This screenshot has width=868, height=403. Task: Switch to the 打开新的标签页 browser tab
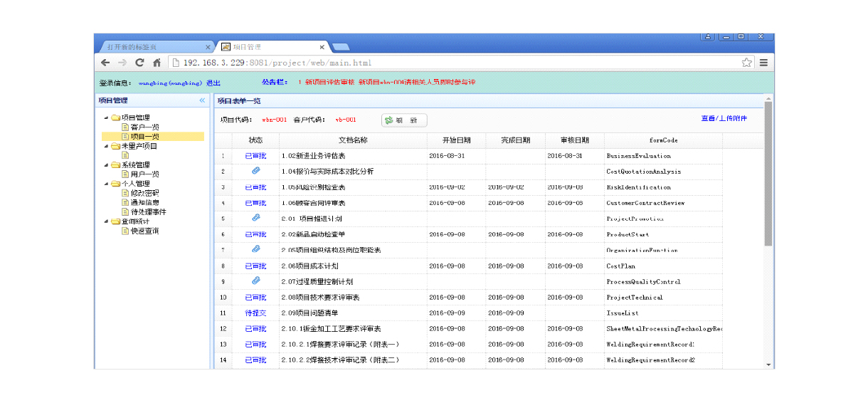(x=155, y=47)
